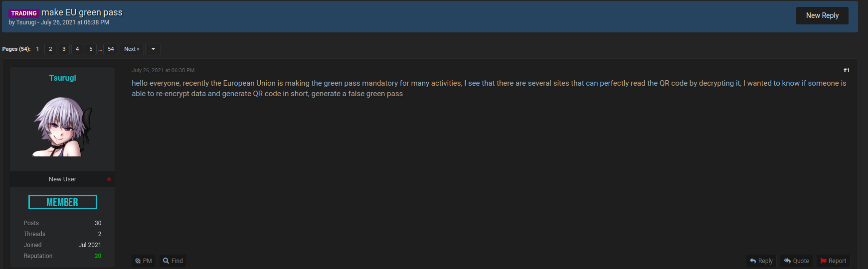Screen dimensions: 868x269
Task: Click the PM message icon button
Action: 144,261
